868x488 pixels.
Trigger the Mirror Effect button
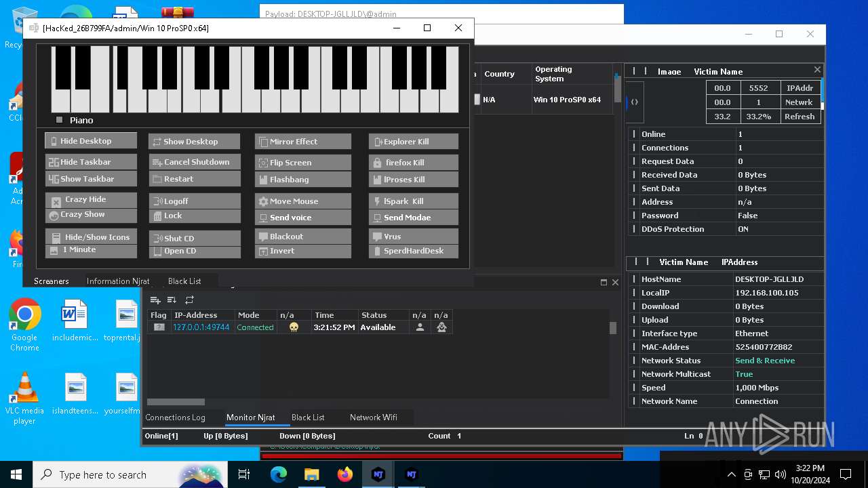pos(303,142)
